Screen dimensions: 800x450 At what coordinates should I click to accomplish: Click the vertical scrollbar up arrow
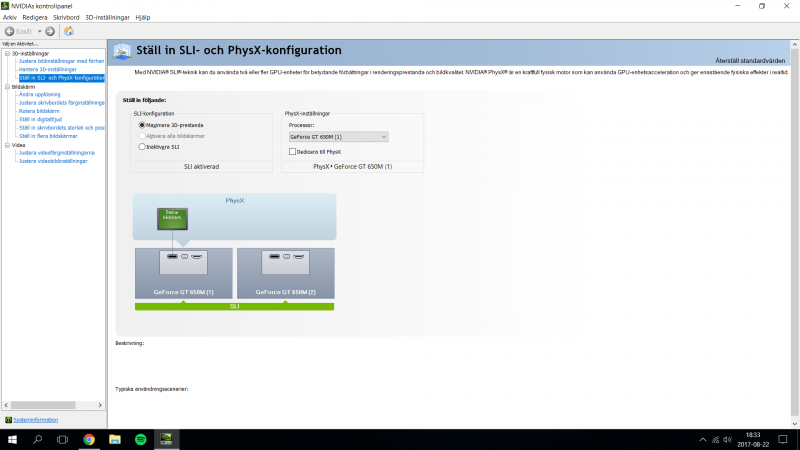(x=795, y=45)
